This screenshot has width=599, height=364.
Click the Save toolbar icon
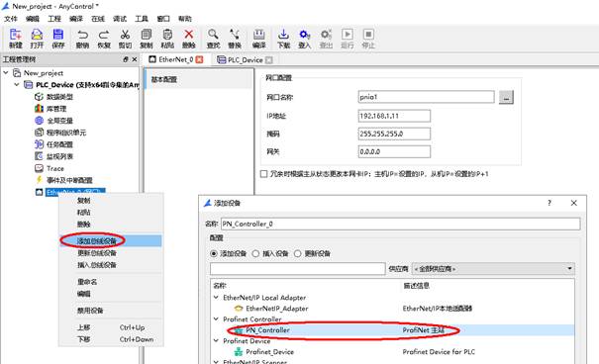click(58, 35)
